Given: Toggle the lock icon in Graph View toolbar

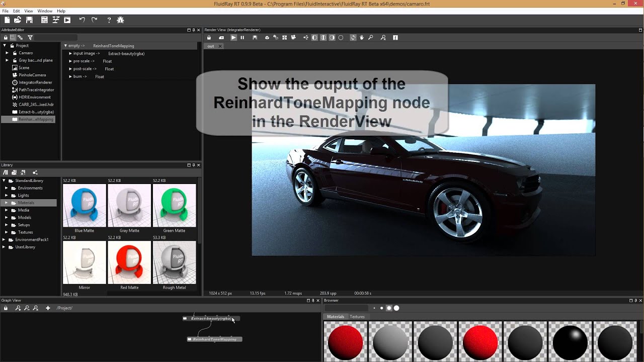Looking at the screenshot, I should (6, 308).
